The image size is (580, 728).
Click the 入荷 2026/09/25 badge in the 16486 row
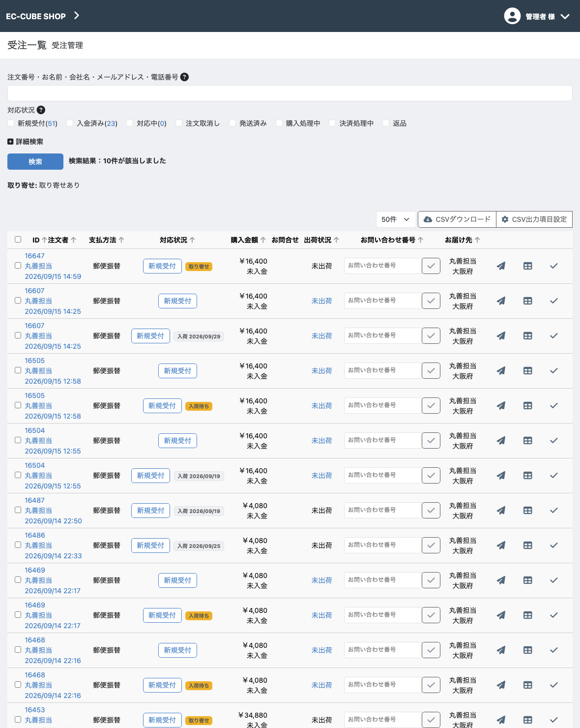click(199, 546)
